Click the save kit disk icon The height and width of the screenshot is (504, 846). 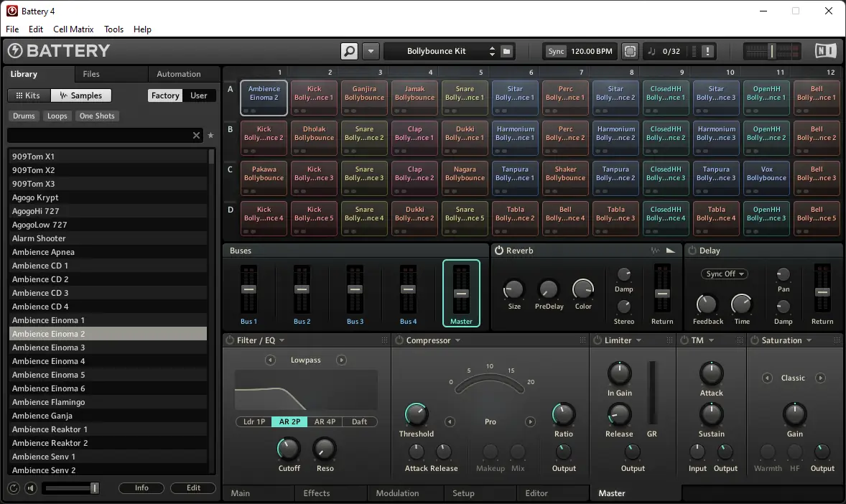click(x=506, y=51)
